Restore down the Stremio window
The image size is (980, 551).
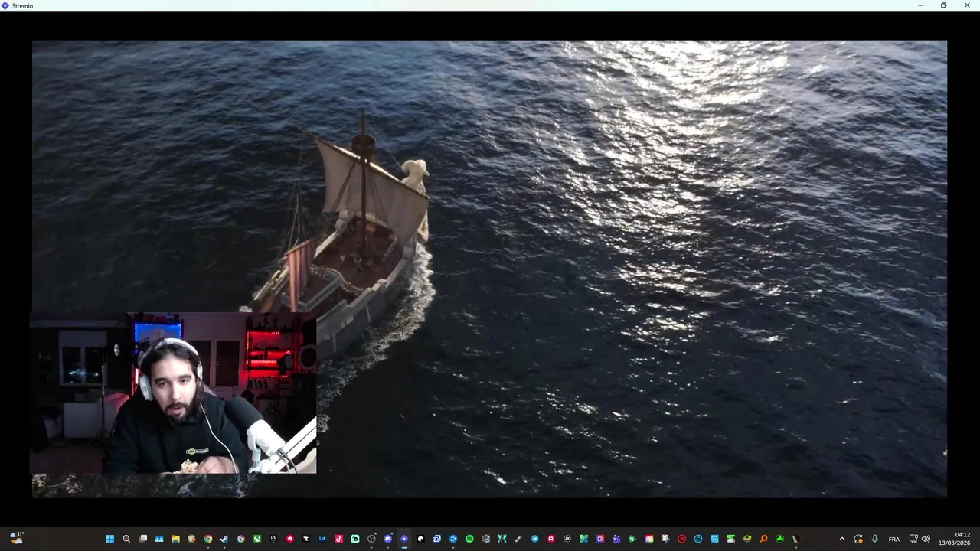tap(943, 5)
